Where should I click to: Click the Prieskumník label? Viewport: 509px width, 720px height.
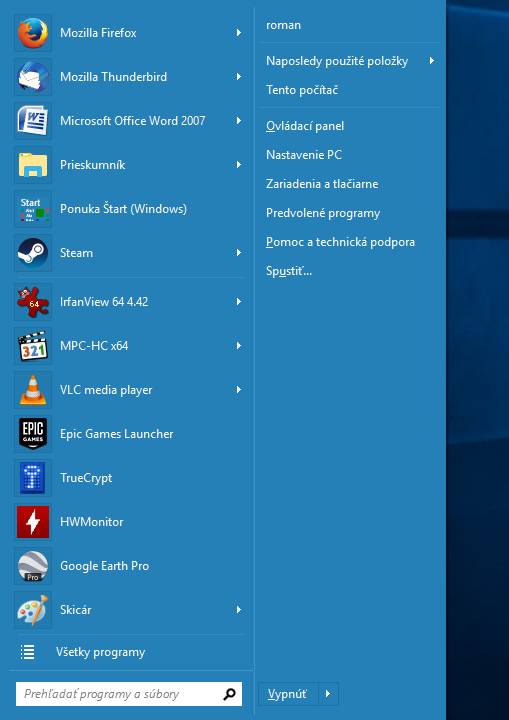[x=93, y=165]
